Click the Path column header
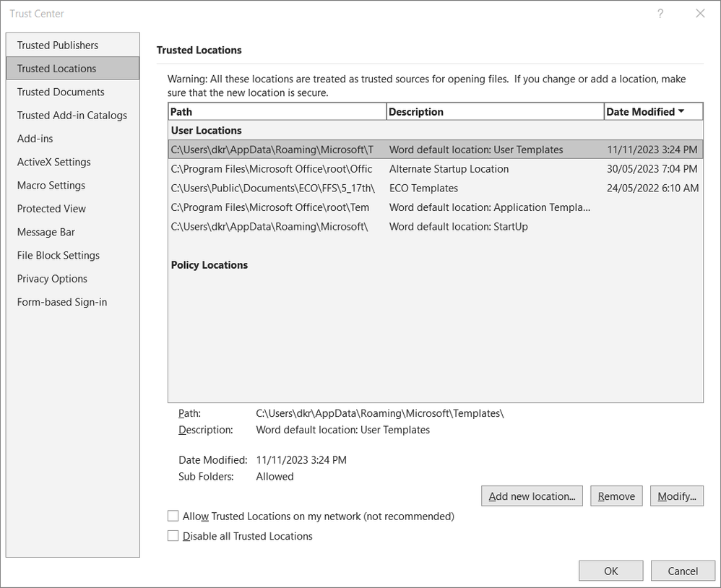721x588 pixels. click(277, 111)
